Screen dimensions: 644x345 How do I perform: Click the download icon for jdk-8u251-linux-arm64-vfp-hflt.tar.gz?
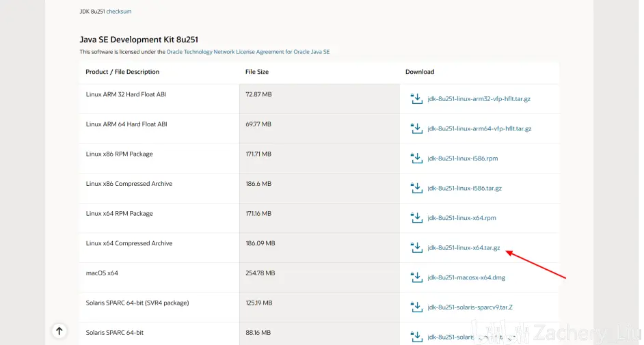pyautogui.click(x=416, y=128)
